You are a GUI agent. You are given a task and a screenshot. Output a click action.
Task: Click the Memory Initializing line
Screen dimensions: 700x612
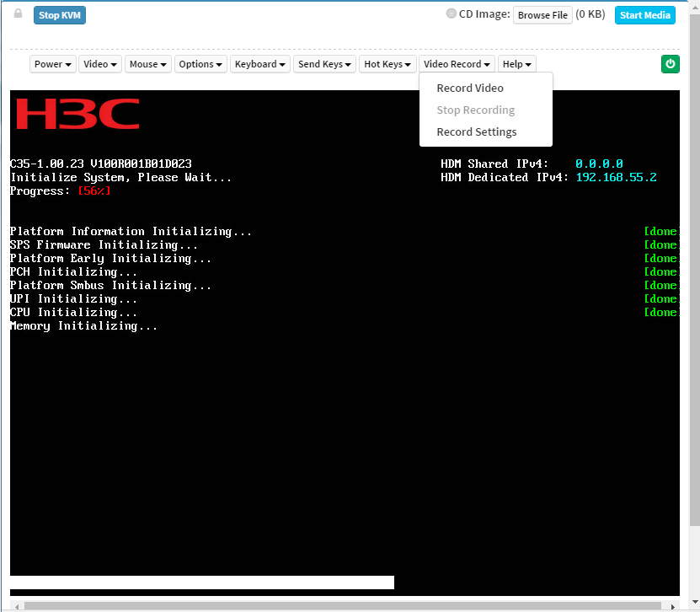pyautogui.click(x=83, y=326)
